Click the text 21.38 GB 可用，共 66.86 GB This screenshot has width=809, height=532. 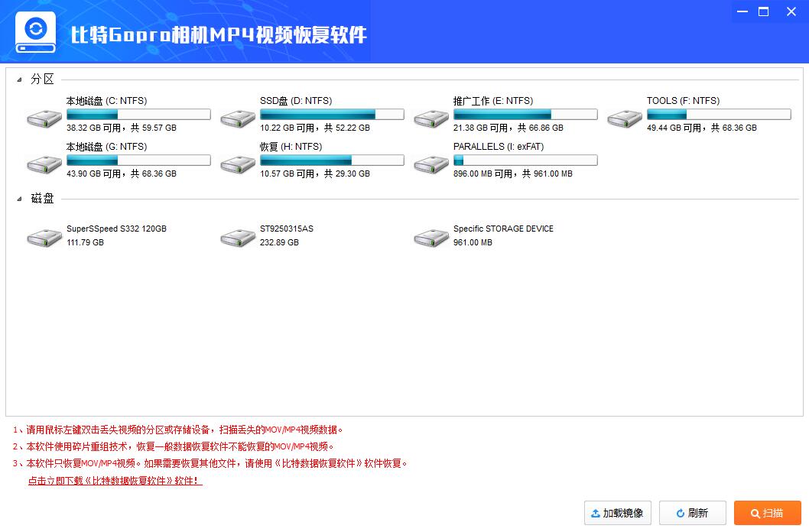(508, 128)
